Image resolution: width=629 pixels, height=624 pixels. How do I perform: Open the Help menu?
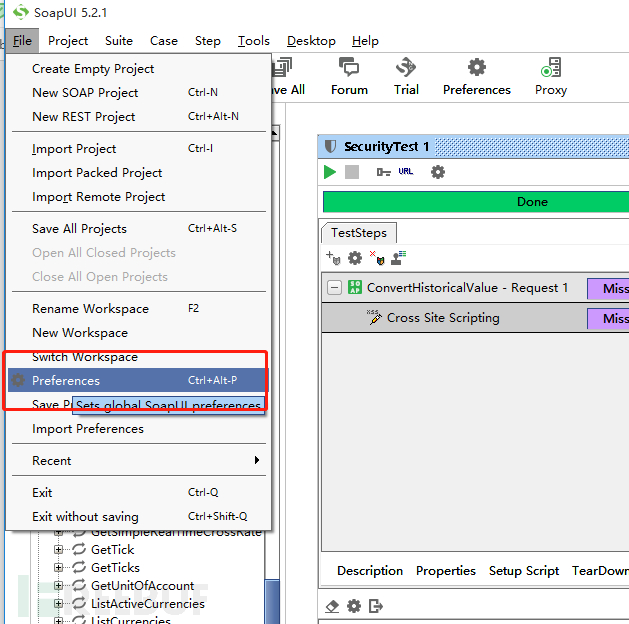(365, 41)
